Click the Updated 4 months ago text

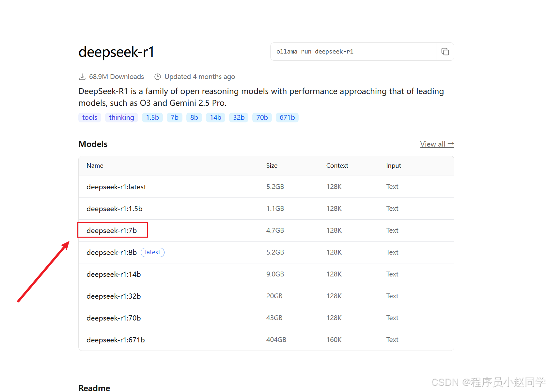(x=200, y=77)
